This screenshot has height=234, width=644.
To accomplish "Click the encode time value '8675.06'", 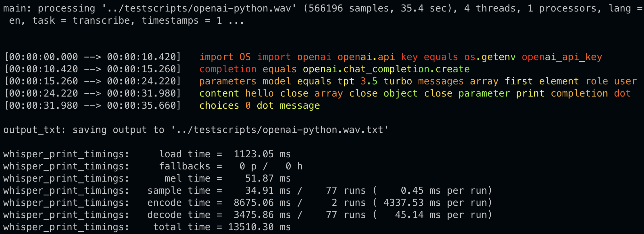I will pos(254,203).
